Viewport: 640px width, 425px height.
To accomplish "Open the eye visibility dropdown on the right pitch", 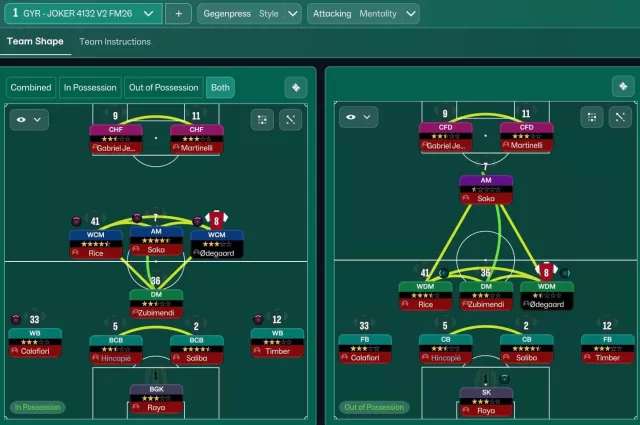I will coord(358,117).
